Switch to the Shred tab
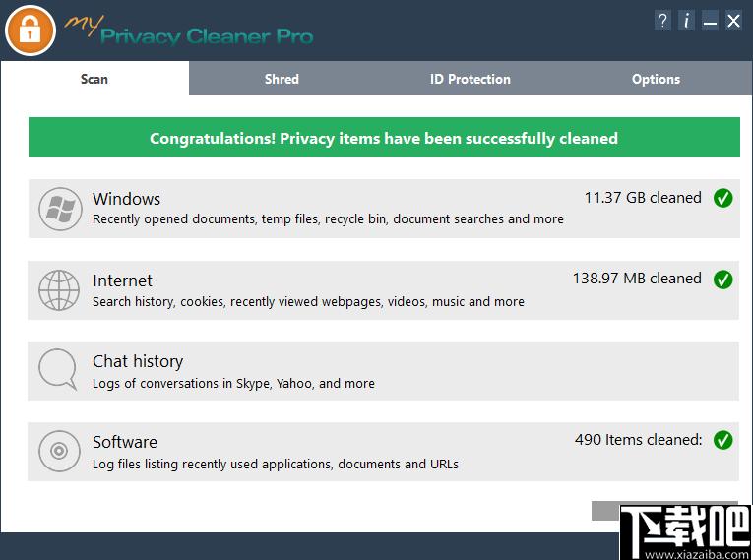Screen dimensions: 753x560 pyautogui.click(x=282, y=79)
